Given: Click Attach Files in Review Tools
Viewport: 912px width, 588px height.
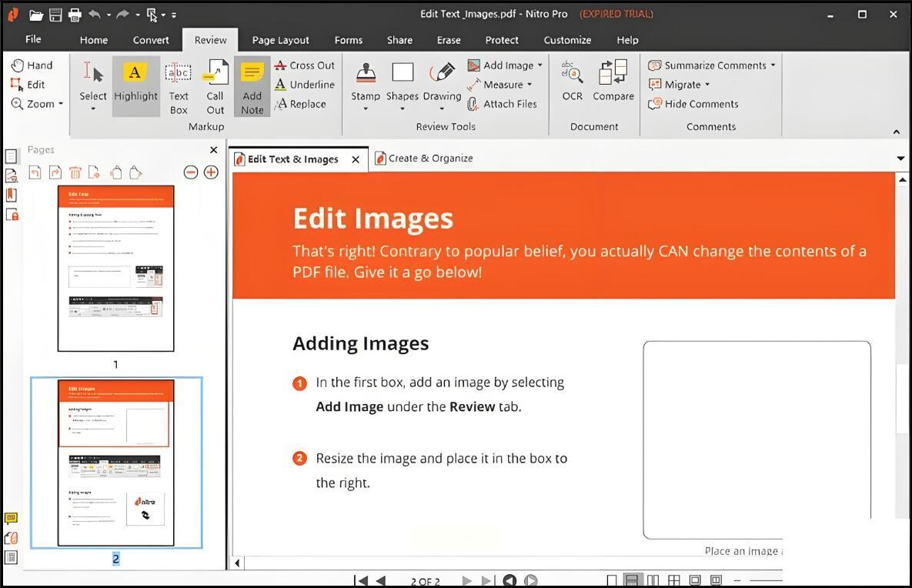Looking at the screenshot, I should tap(502, 104).
